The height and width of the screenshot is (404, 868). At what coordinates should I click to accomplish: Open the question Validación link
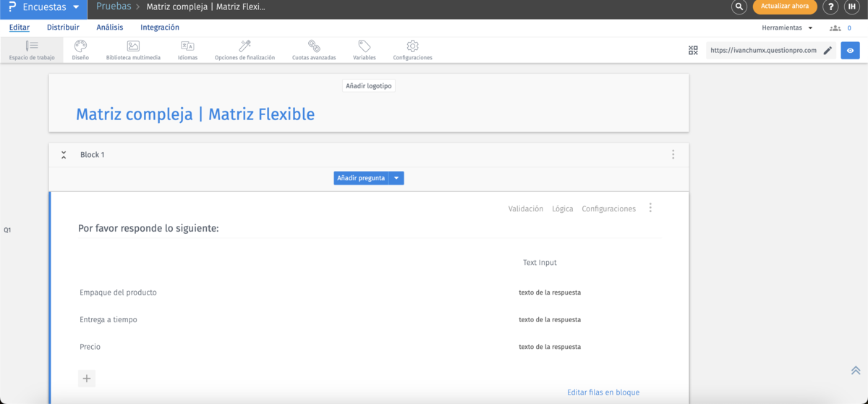tap(526, 209)
